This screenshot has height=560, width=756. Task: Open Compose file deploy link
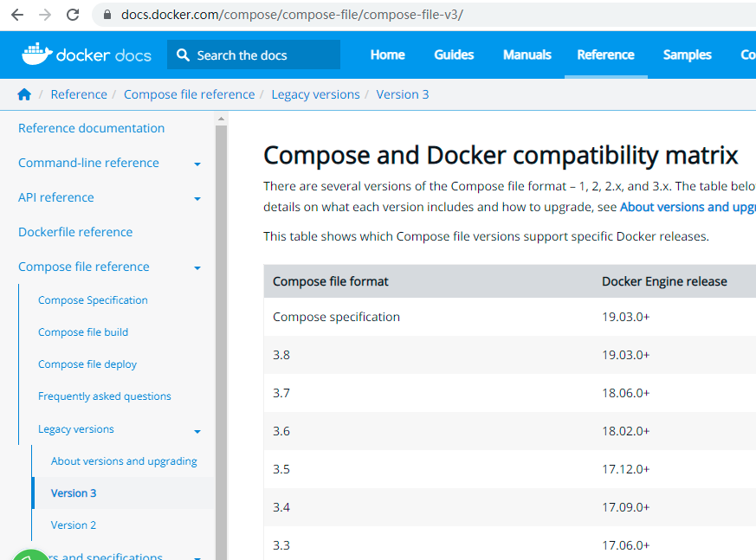pyautogui.click(x=87, y=364)
